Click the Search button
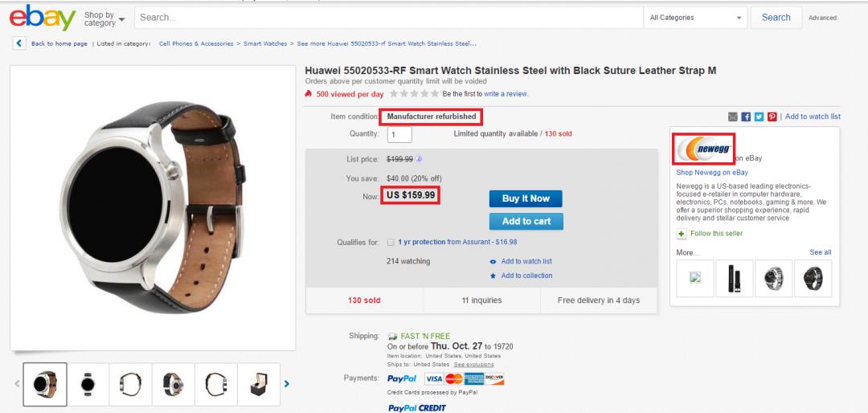Screen dimensions: 868x413 [776, 18]
